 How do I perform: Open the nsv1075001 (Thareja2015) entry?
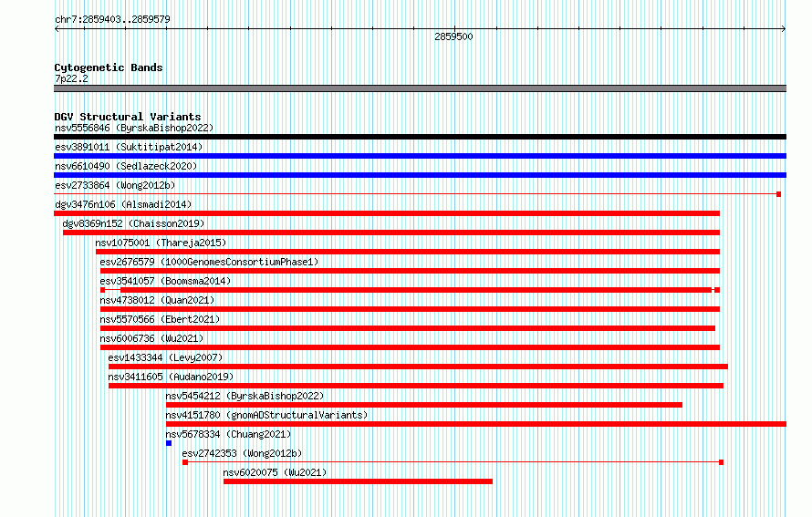pyautogui.click(x=161, y=243)
